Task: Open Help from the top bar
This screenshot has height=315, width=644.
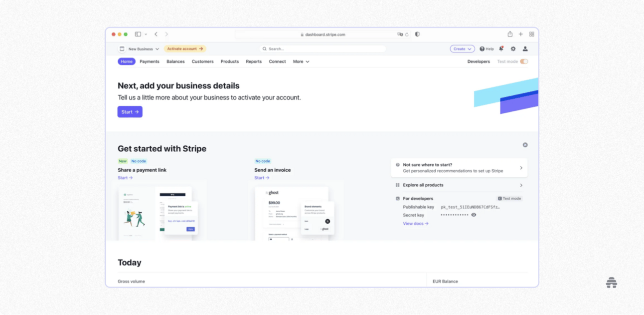Action: point(486,49)
